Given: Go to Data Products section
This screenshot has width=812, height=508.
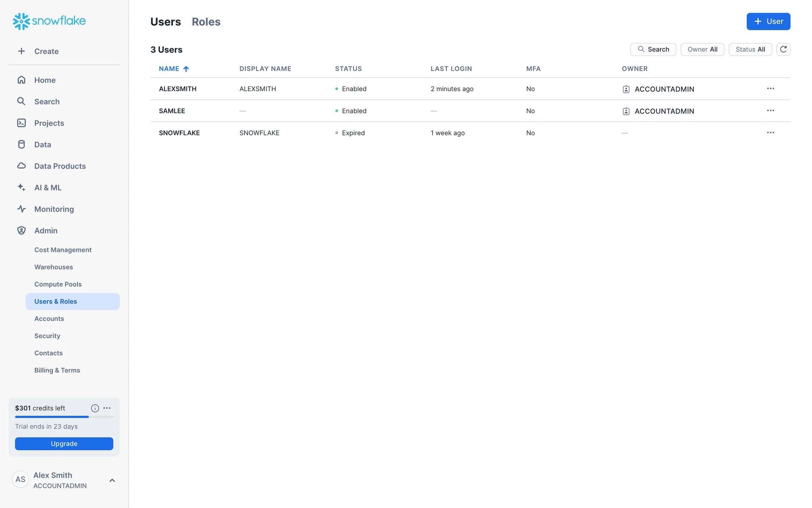Looking at the screenshot, I should (x=60, y=166).
